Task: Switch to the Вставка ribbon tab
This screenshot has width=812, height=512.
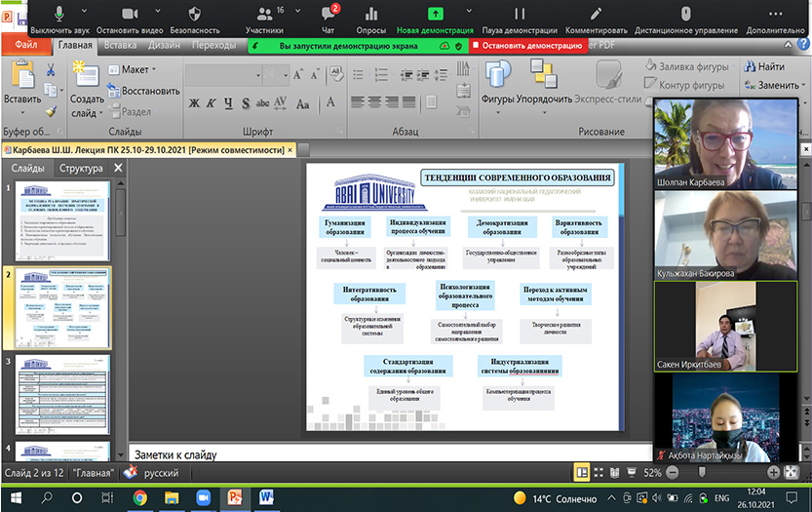Action: (x=120, y=45)
